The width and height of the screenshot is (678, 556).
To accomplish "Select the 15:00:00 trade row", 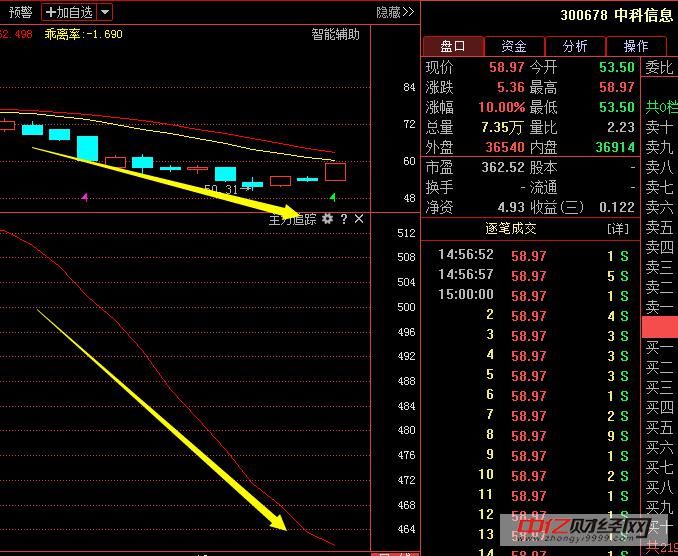I will (x=532, y=295).
